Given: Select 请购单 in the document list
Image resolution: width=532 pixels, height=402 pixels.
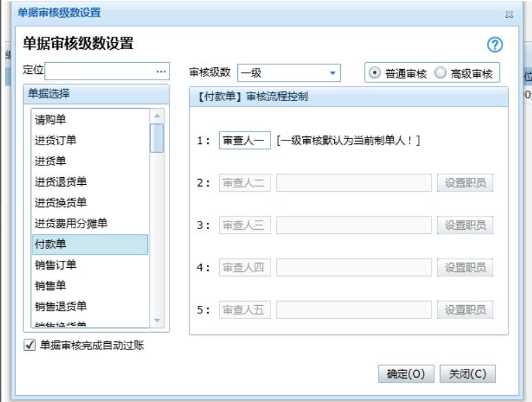Looking at the screenshot, I should [x=90, y=120].
